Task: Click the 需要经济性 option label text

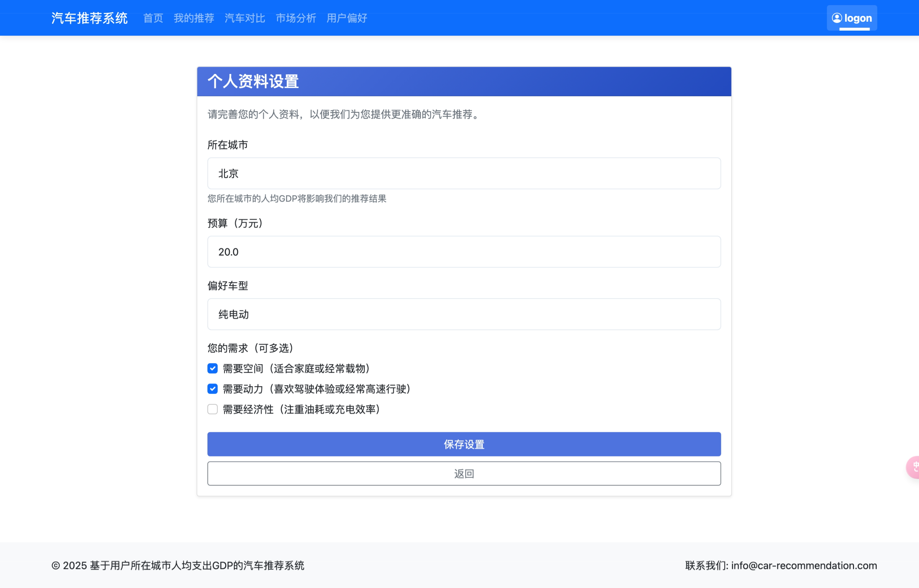Action: [x=301, y=409]
